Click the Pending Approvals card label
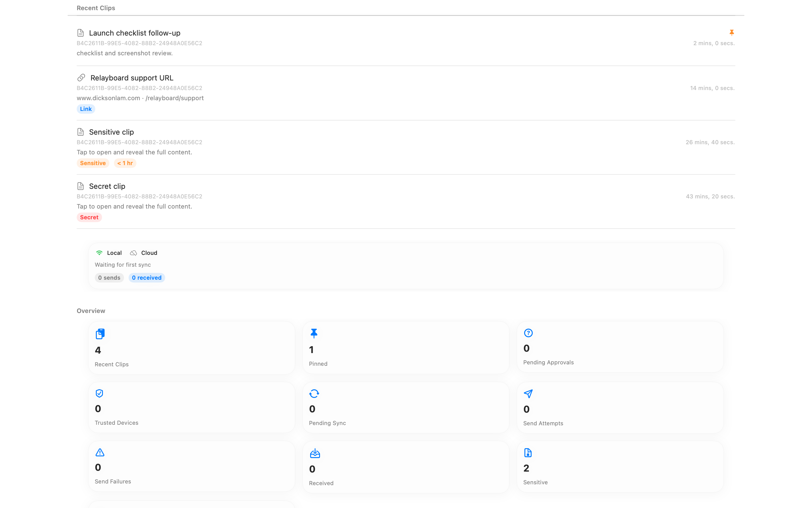Image resolution: width=812 pixels, height=508 pixels. pyautogui.click(x=549, y=363)
